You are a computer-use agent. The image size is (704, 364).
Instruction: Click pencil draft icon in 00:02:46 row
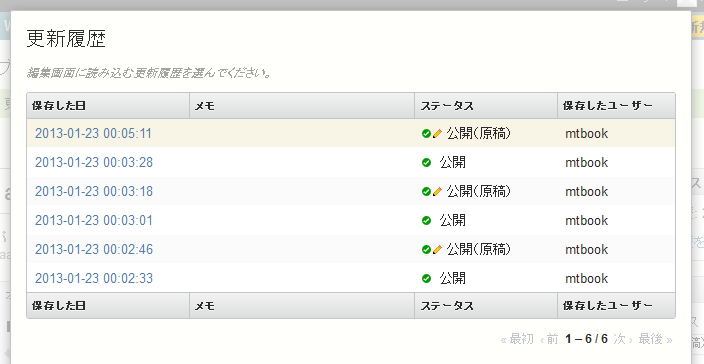[x=437, y=250]
